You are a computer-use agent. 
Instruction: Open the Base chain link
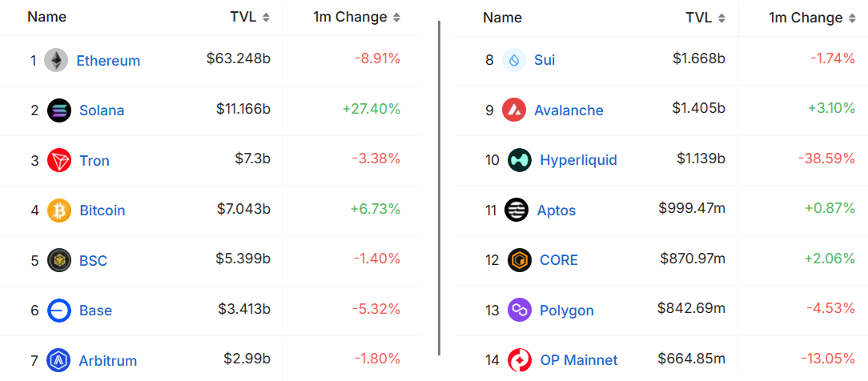click(x=96, y=311)
